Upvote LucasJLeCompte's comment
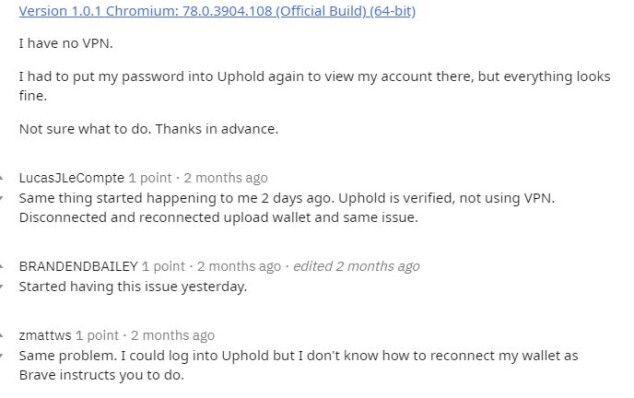This screenshot has width=634, height=398. 2,178
